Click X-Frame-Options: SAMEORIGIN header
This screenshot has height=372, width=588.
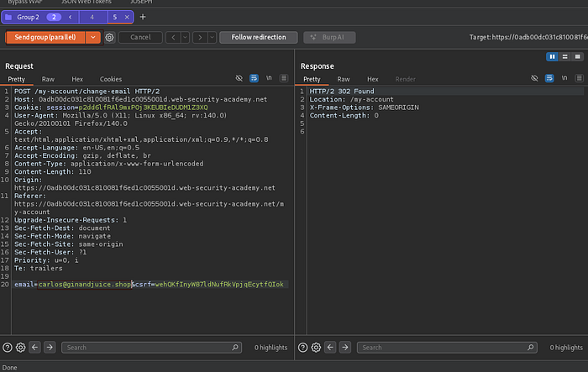pos(364,107)
